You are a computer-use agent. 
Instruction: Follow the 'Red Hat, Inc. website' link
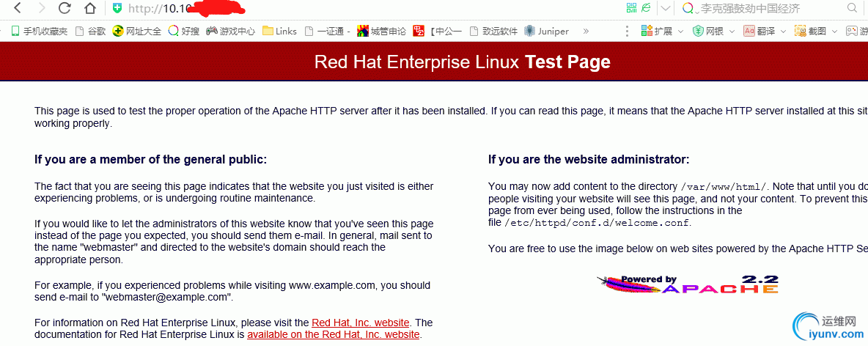pyautogui.click(x=361, y=323)
